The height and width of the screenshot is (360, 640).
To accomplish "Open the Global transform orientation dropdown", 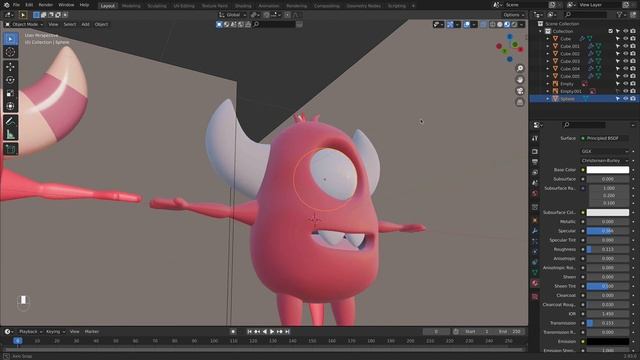I will pos(233,15).
